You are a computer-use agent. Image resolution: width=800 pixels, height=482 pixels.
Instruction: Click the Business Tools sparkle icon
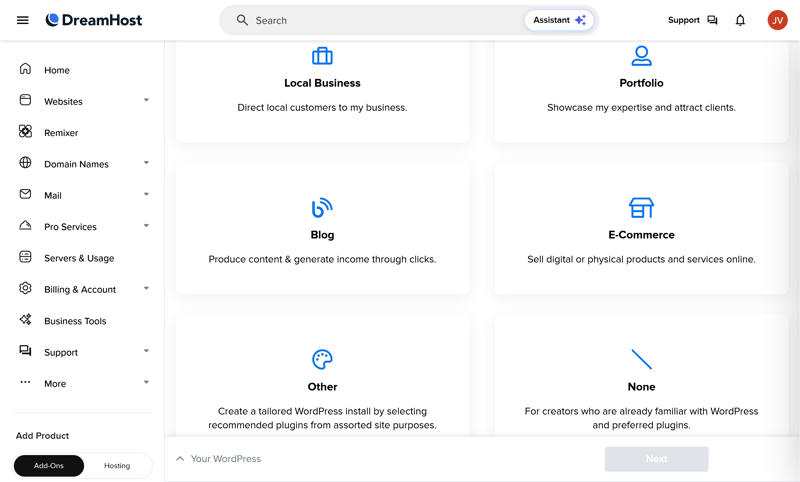click(x=25, y=319)
